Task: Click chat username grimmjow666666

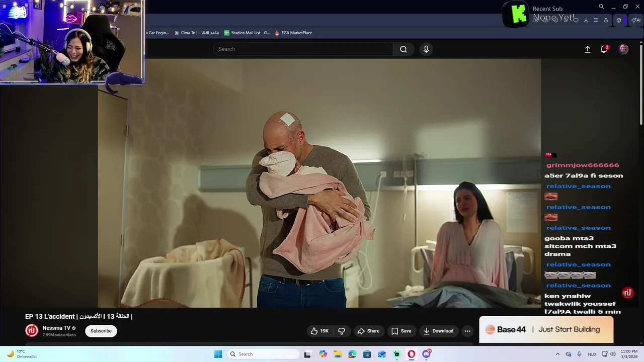Action: (x=583, y=165)
